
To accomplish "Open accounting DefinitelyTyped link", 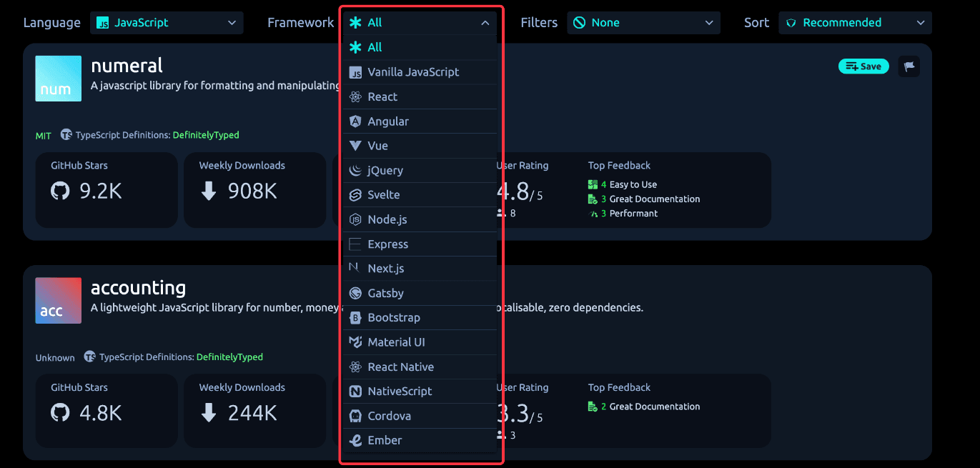I will click(x=229, y=357).
